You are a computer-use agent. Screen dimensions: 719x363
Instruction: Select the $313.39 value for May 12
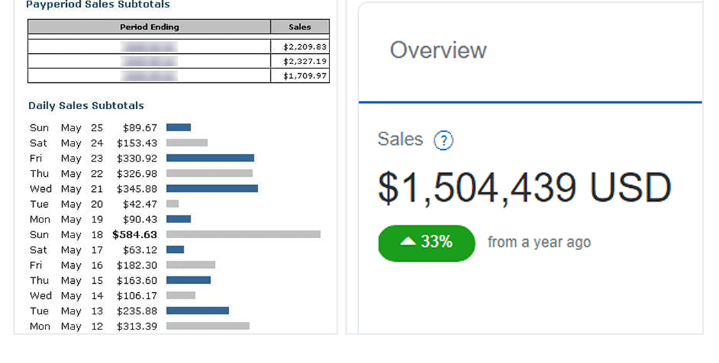137,326
